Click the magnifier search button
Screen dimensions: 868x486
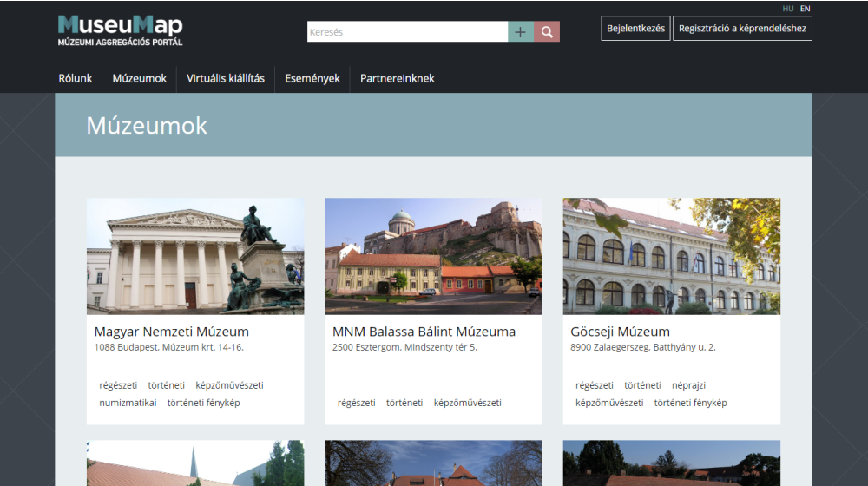(x=547, y=31)
